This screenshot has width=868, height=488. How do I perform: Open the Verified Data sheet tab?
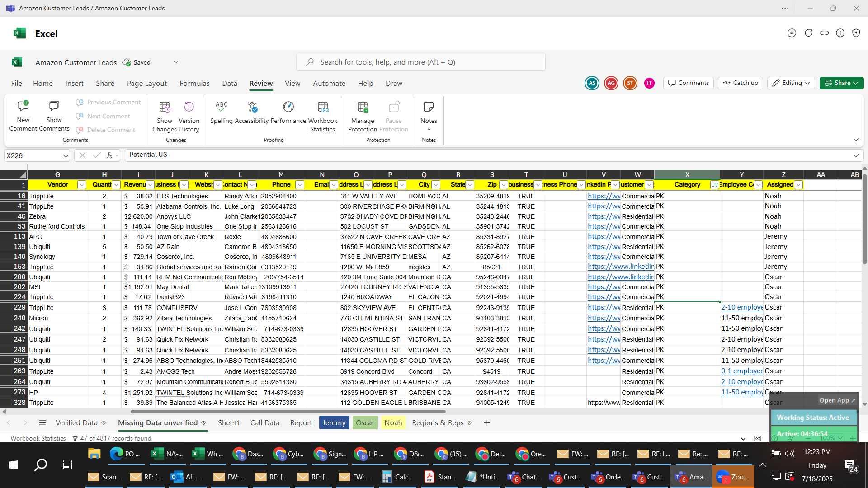[81, 423]
